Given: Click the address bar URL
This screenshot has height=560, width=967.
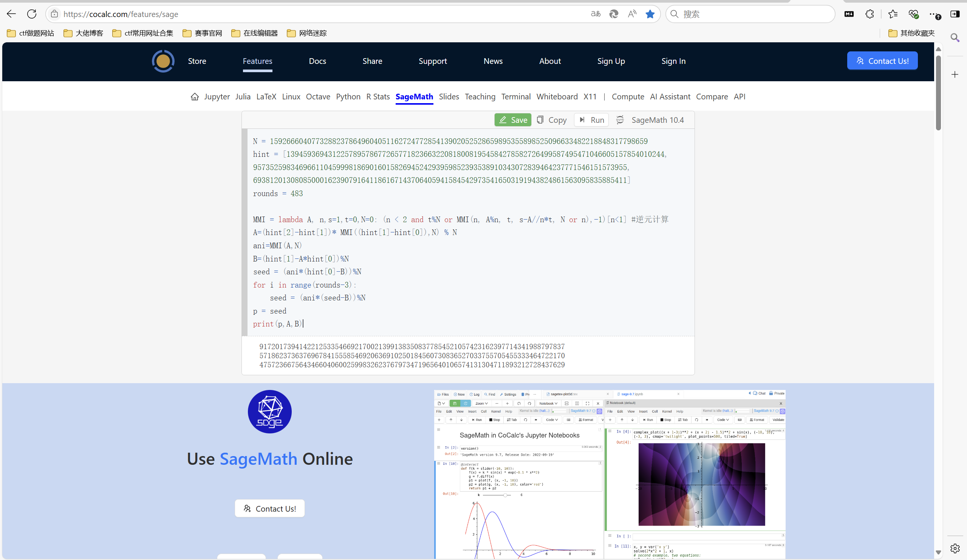Looking at the screenshot, I should click(121, 14).
